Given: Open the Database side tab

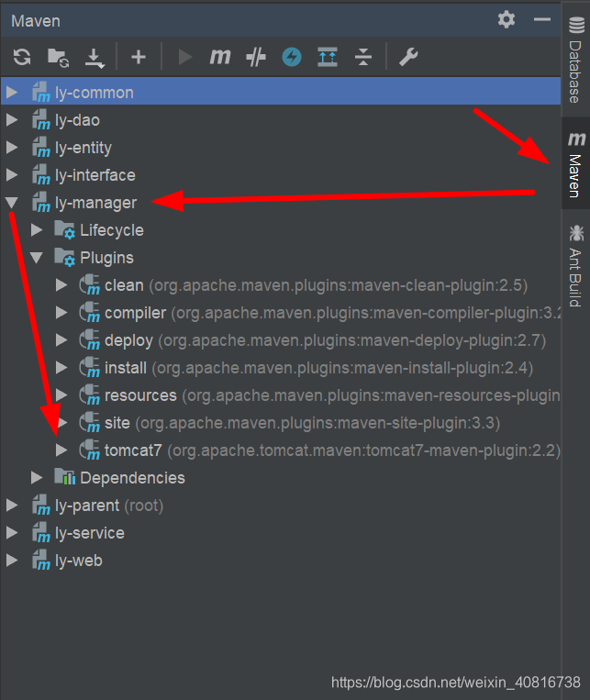Looking at the screenshot, I should pyautogui.click(x=576, y=60).
